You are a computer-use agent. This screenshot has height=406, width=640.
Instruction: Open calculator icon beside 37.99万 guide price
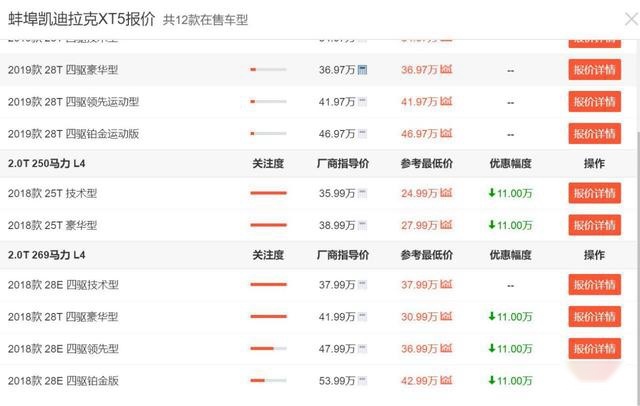(x=362, y=284)
